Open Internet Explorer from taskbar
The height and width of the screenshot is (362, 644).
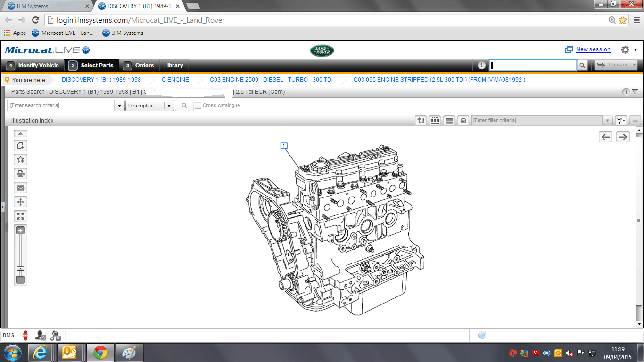[40, 353]
